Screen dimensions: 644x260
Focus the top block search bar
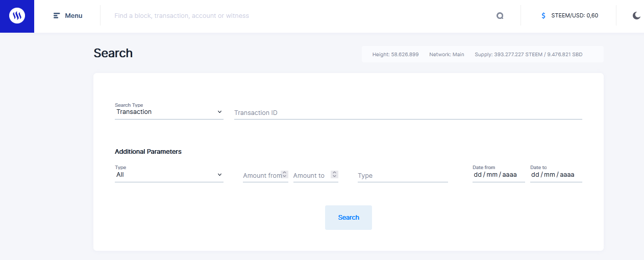tap(301, 16)
